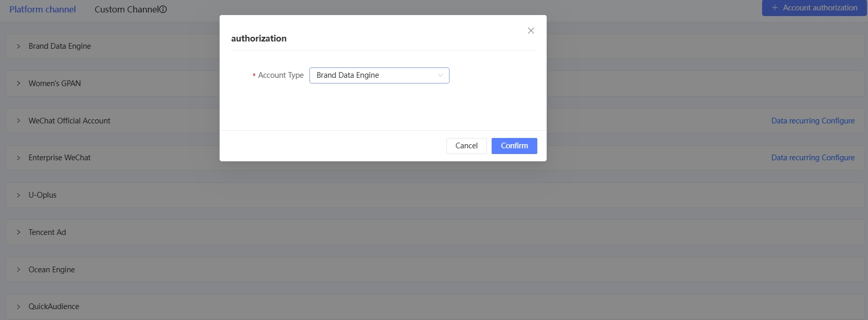The image size is (868, 320).
Task: Open WeChat Official Account Data recurring Configure
Action: click(x=812, y=121)
